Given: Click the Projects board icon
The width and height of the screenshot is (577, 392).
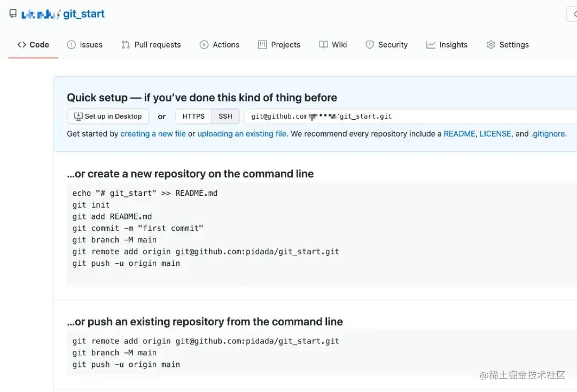Looking at the screenshot, I should (262, 44).
